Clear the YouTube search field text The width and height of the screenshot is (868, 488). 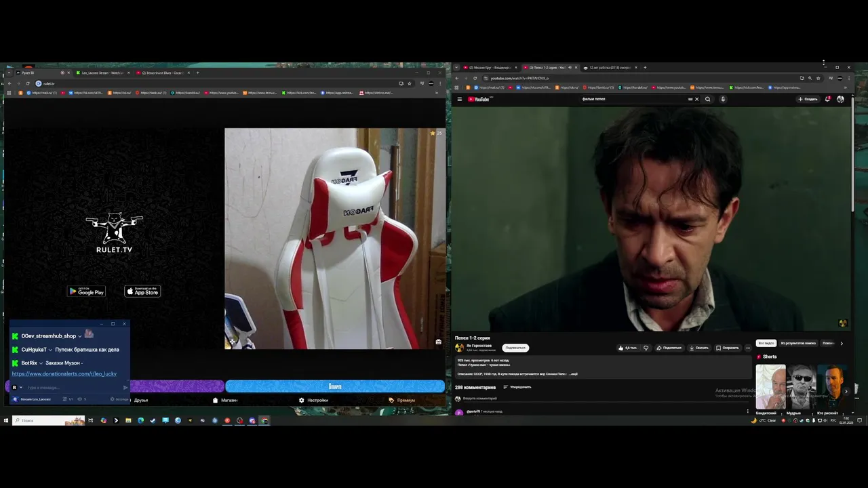696,99
